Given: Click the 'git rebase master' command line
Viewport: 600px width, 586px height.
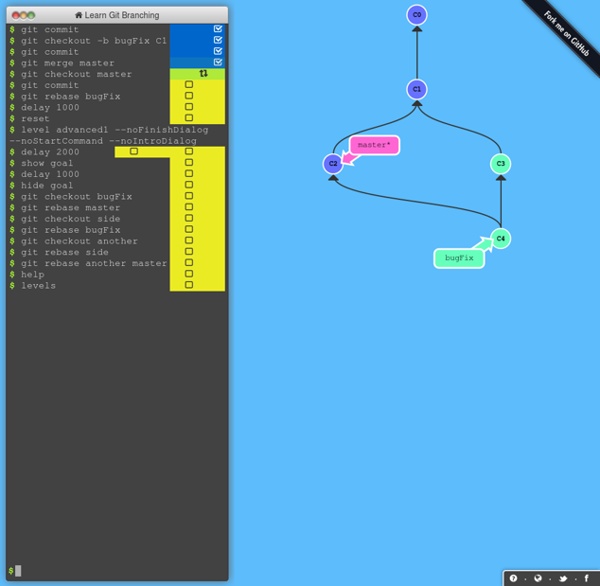Looking at the screenshot, I should (70, 207).
